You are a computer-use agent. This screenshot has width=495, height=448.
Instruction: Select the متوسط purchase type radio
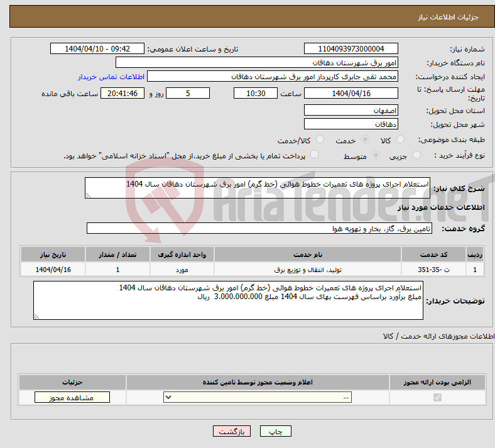pos(376,155)
